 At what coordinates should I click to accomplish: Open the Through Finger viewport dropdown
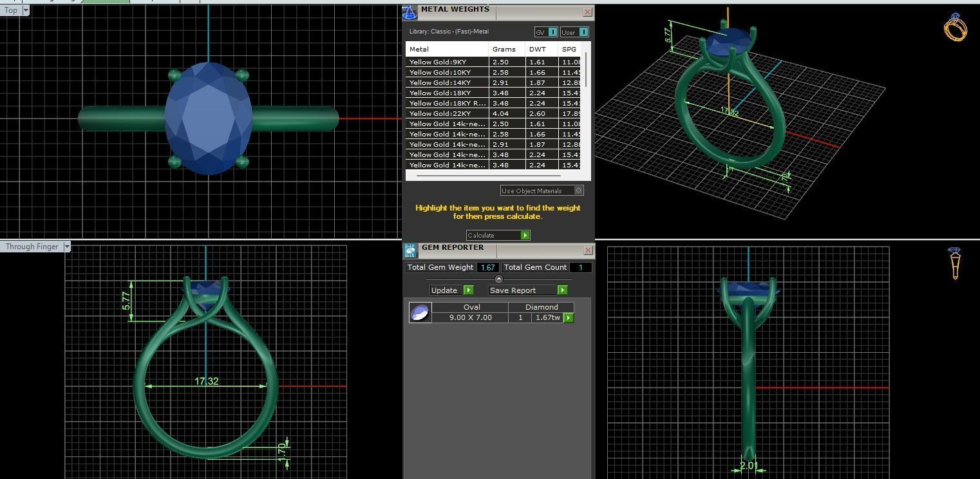pyautogui.click(x=66, y=247)
